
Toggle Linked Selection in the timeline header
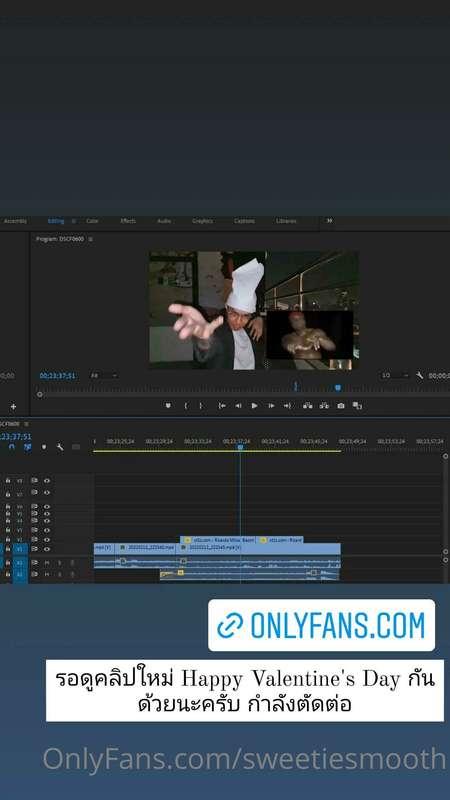28,447
